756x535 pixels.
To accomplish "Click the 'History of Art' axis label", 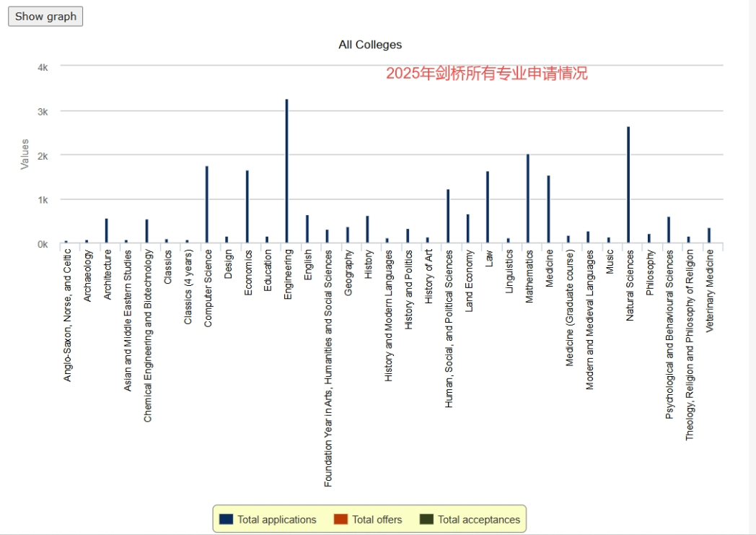I will pos(428,277).
